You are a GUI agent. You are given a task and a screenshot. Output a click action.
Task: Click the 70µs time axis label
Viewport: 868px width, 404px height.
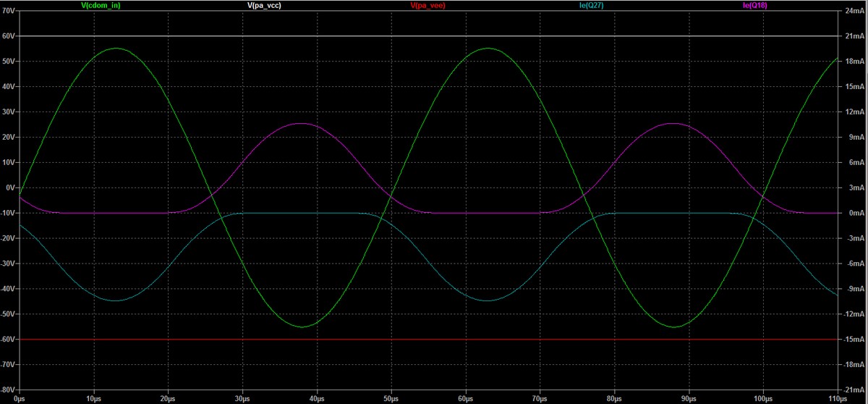coord(540,399)
